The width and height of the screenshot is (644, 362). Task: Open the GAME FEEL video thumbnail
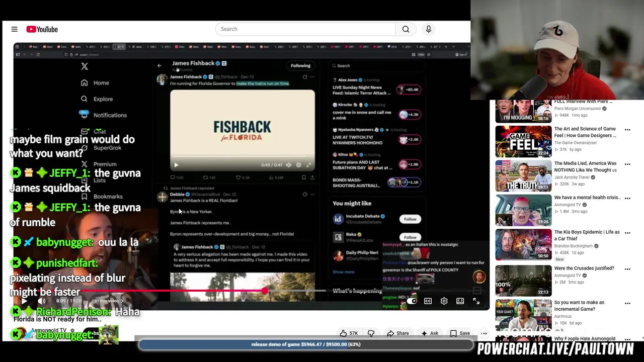coord(523,141)
